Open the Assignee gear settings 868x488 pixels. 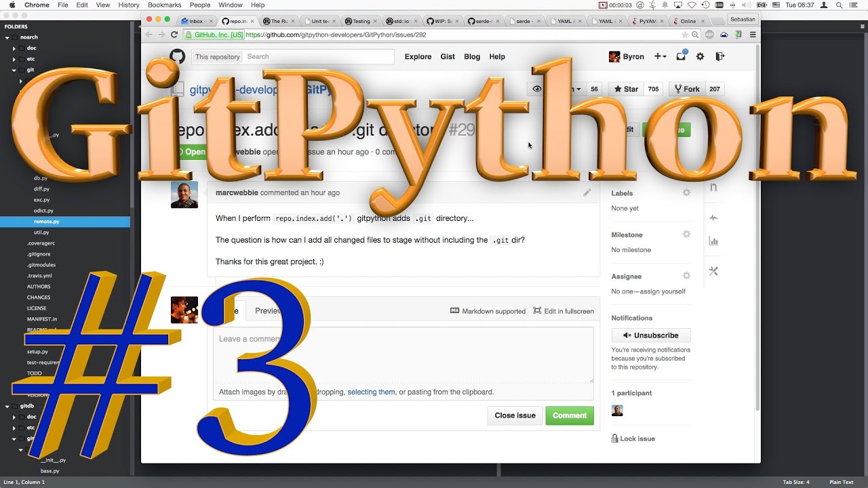686,276
